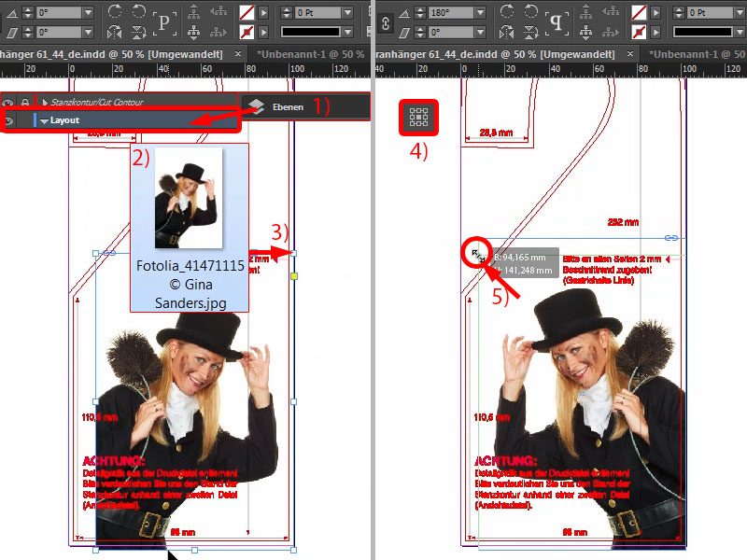Rotate 90° counter-clockwise in right screenshot
747x560 pixels.
(530, 11)
